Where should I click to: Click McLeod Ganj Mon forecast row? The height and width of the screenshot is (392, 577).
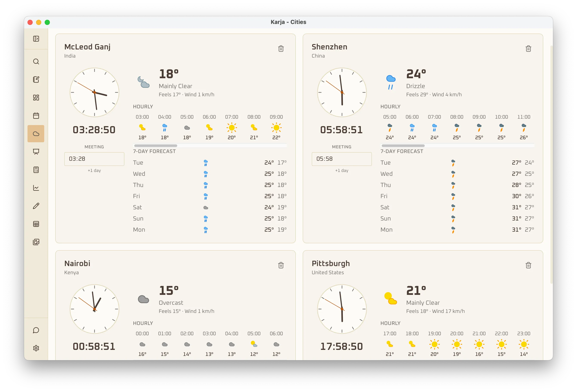point(210,230)
